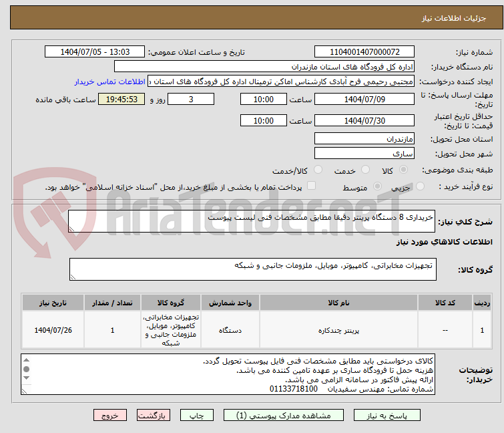Click the بازگشت back button
Image resolution: width=504 pixels, height=433 pixels.
pyautogui.click(x=154, y=416)
